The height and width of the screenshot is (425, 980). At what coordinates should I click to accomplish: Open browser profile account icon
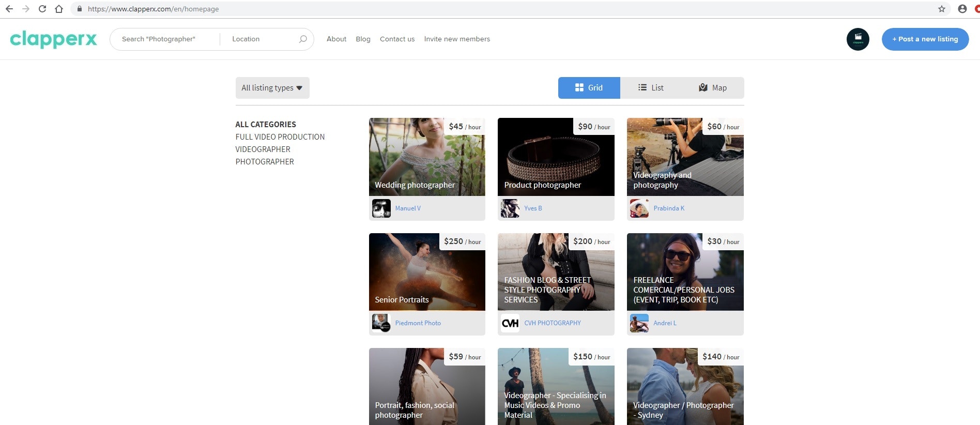(x=962, y=9)
